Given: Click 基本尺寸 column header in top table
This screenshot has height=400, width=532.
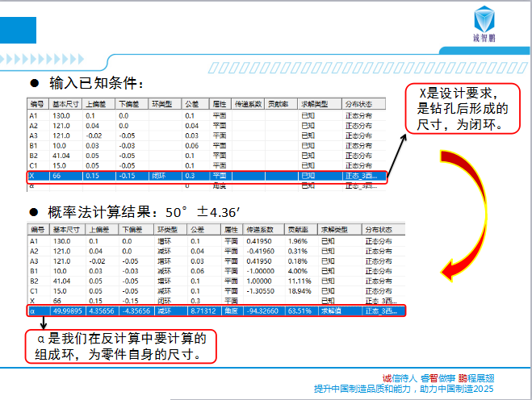Looking at the screenshot, I should (66, 105).
